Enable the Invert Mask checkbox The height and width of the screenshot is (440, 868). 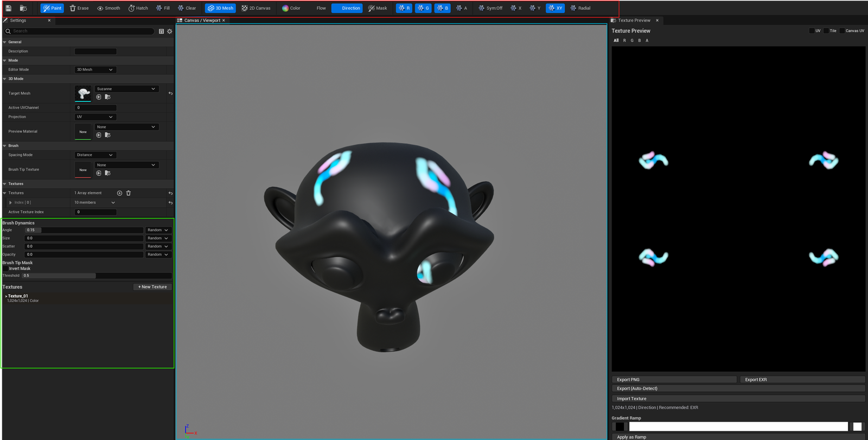tap(5, 269)
